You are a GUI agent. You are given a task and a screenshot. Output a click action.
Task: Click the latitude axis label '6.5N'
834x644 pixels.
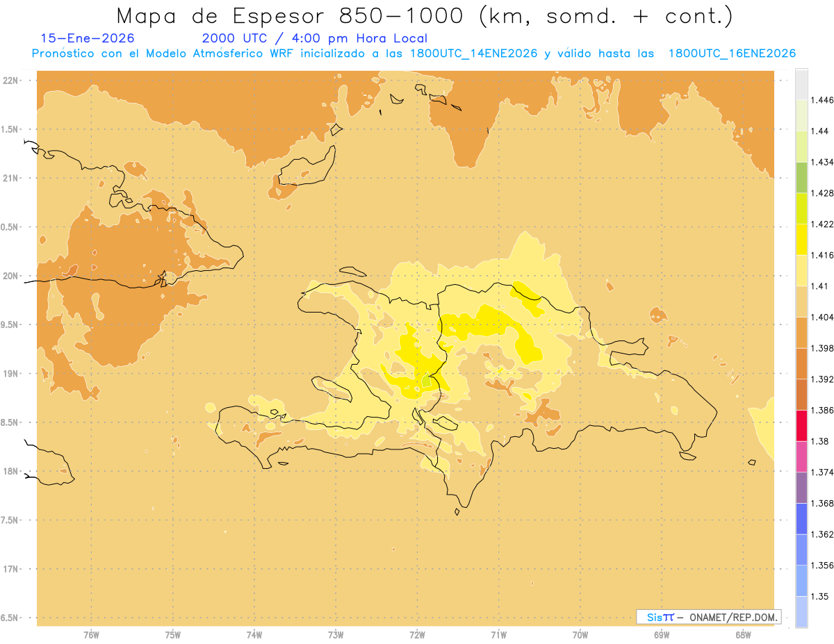point(10,618)
